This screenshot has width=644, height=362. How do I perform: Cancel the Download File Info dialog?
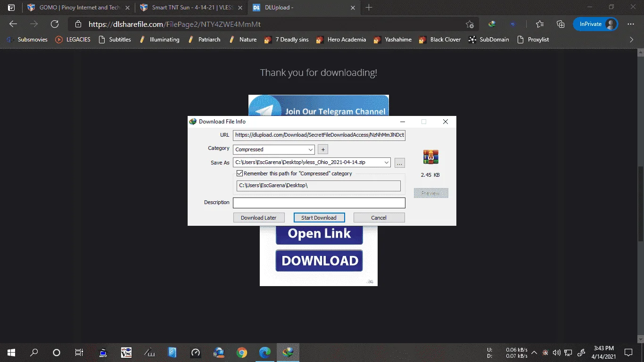point(379,217)
